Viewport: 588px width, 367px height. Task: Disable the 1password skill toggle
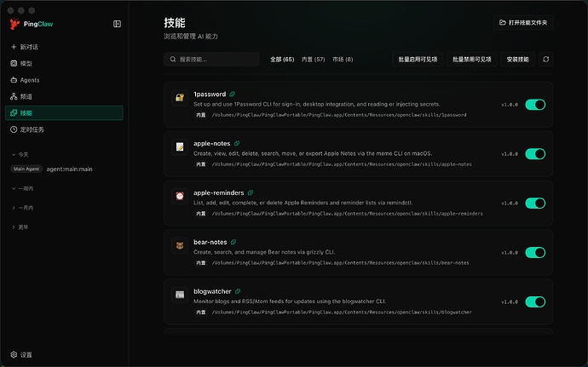(x=535, y=105)
